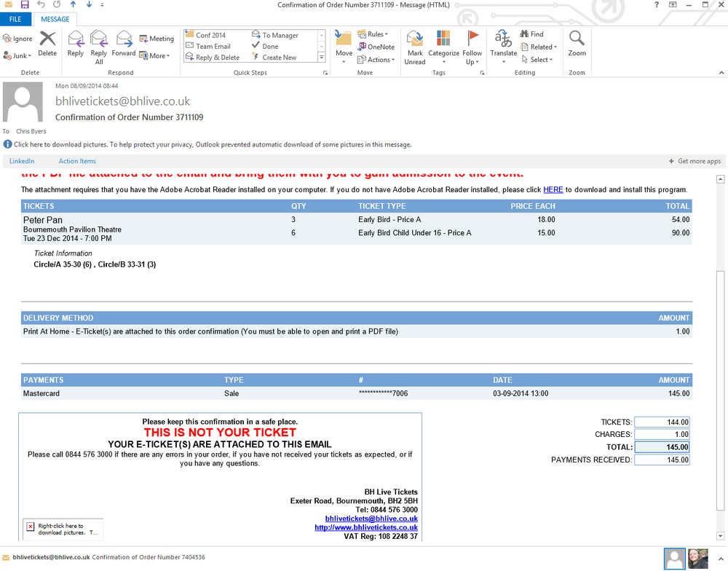Screen dimensions: 728x571
Task: Click the colored contact photo in the people pane
Action: [698, 559]
